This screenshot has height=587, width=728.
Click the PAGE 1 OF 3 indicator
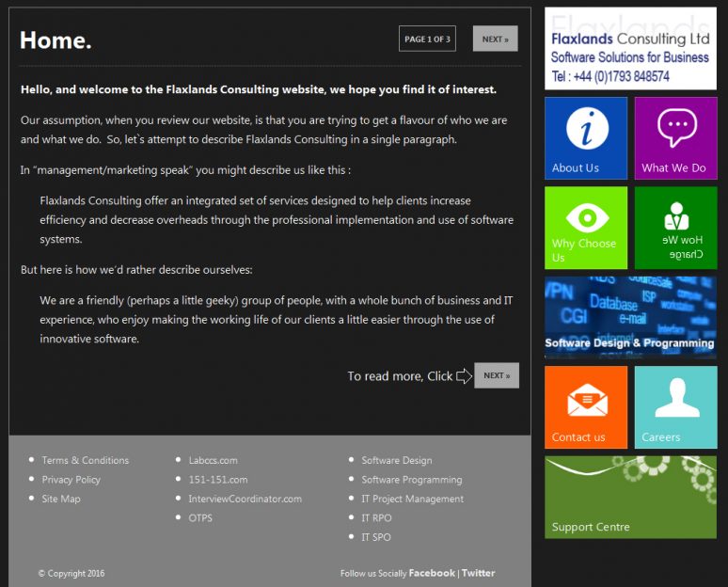pyautogui.click(x=427, y=39)
